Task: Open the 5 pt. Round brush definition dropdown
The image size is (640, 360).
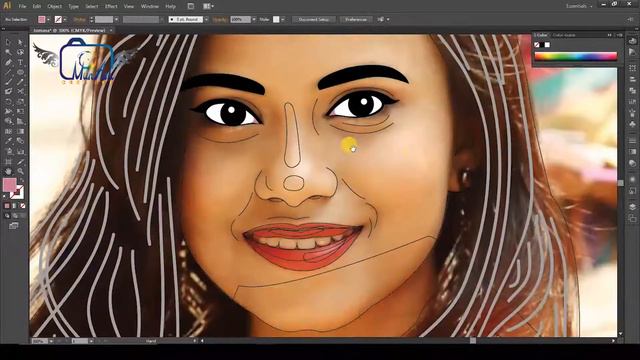Action: point(206,19)
